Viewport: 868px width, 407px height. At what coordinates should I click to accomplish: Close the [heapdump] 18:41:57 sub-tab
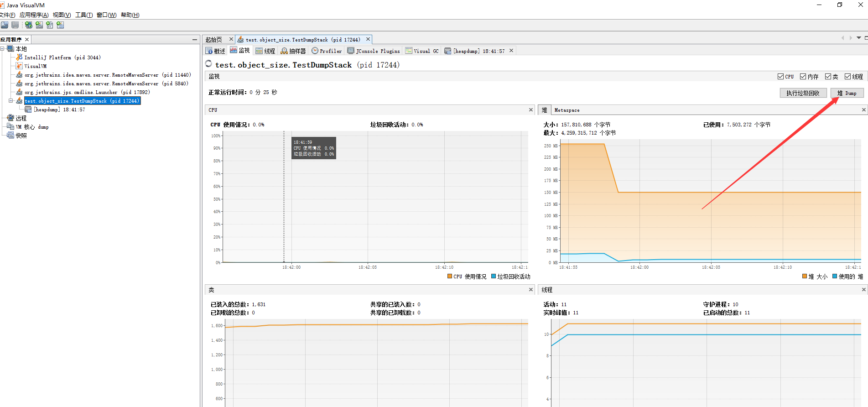pyautogui.click(x=511, y=51)
